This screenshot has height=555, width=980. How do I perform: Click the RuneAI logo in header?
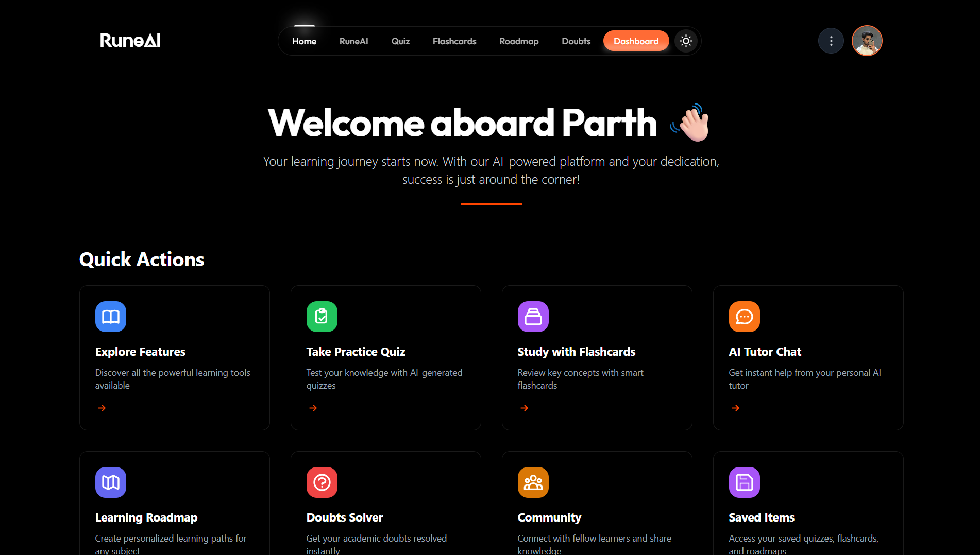pos(130,41)
